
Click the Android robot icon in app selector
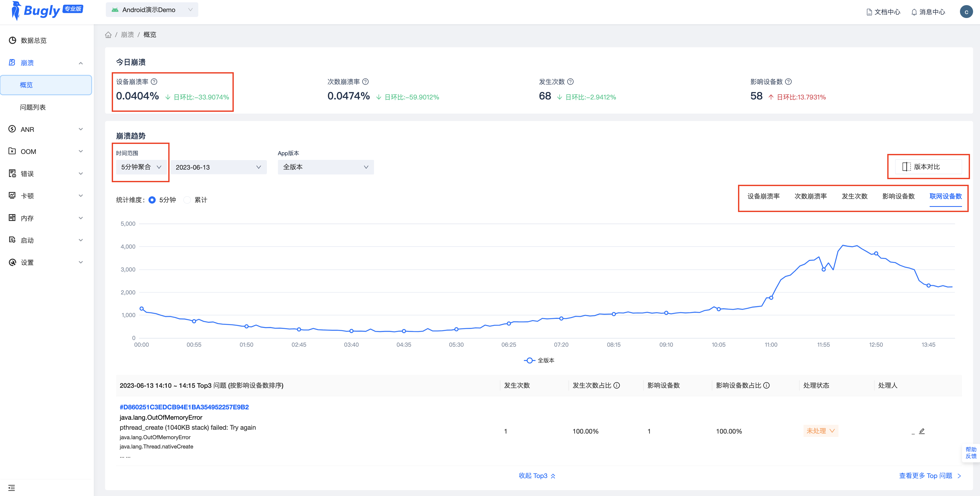tap(115, 10)
